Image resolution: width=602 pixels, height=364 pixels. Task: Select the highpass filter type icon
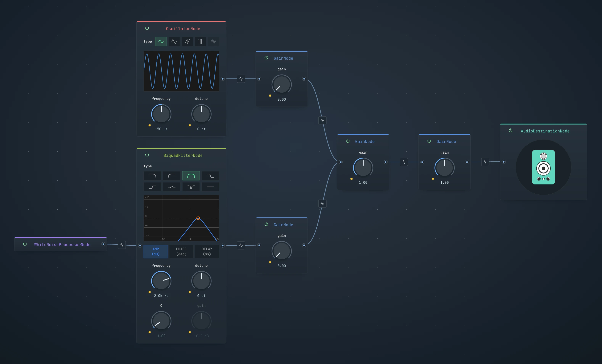coord(171,176)
